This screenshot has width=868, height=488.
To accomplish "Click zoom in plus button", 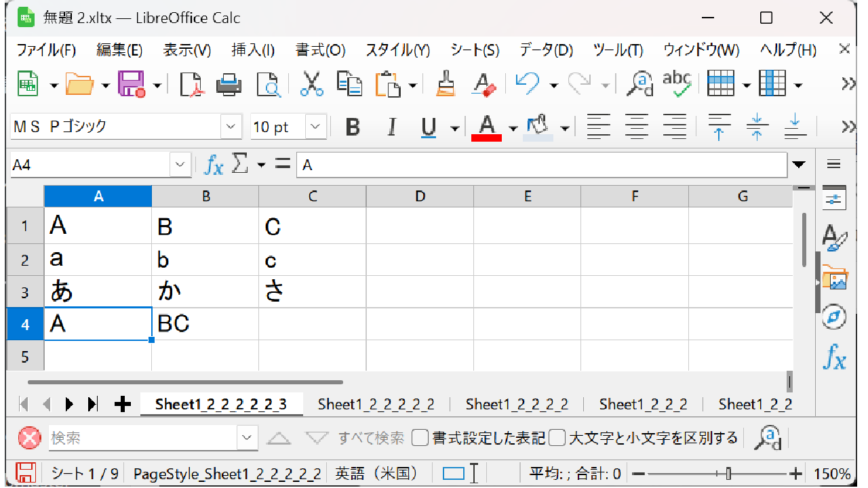I will pyautogui.click(x=795, y=473).
